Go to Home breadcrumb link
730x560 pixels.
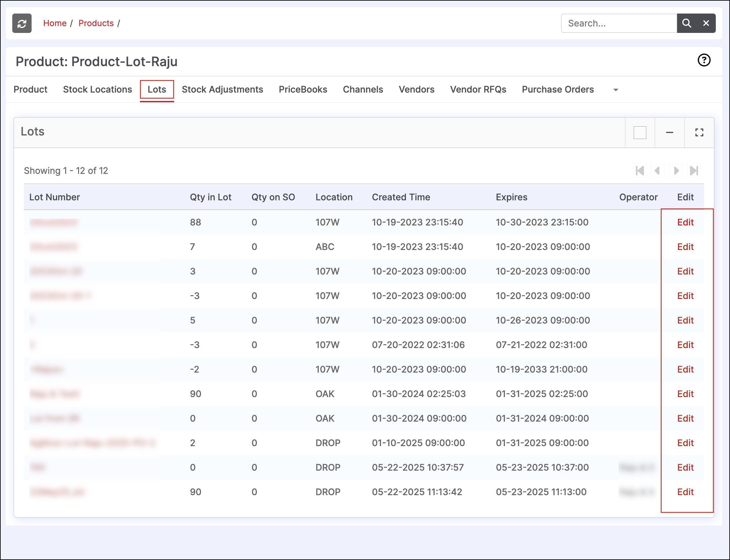coord(55,23)
